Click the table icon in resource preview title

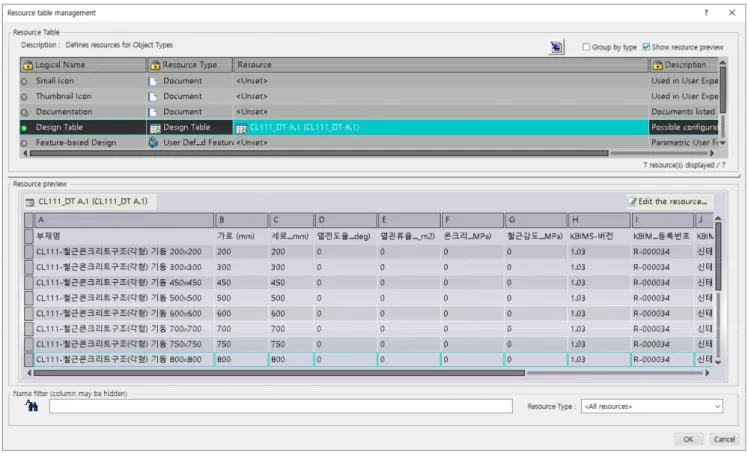[x=30, y=202]
